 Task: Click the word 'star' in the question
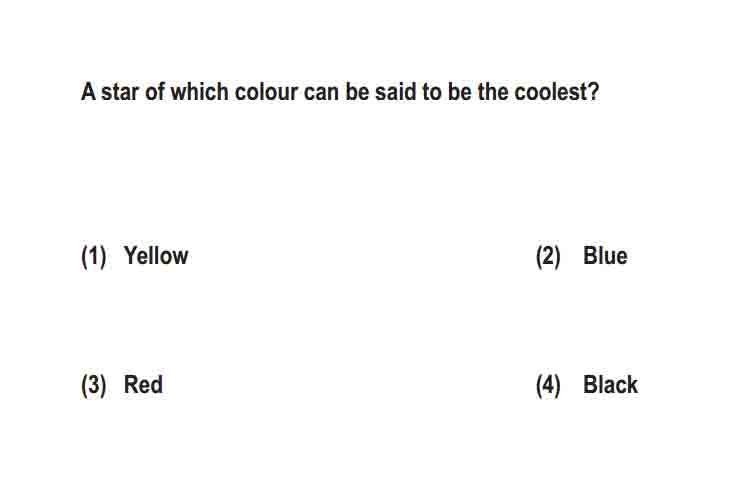point(120,92)
